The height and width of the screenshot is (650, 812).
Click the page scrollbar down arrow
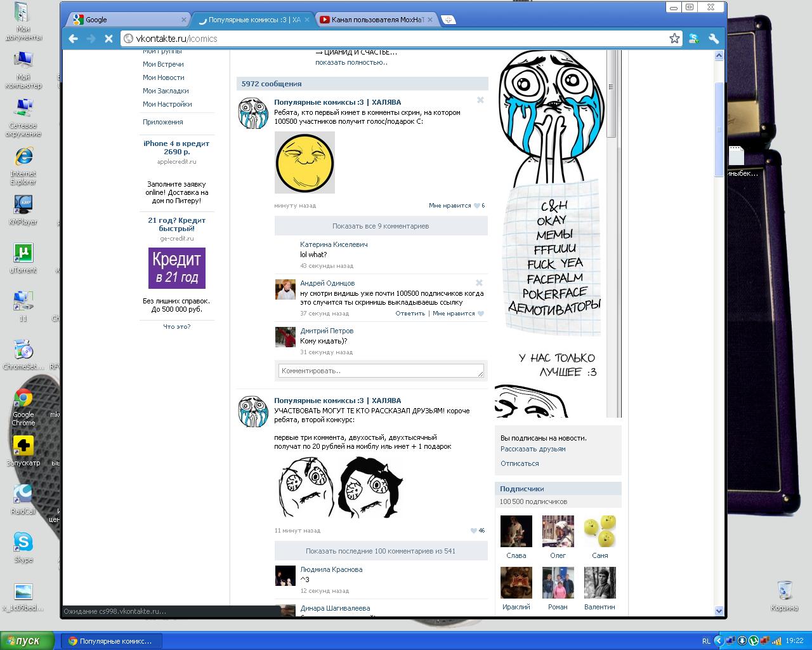click(719, 611)
